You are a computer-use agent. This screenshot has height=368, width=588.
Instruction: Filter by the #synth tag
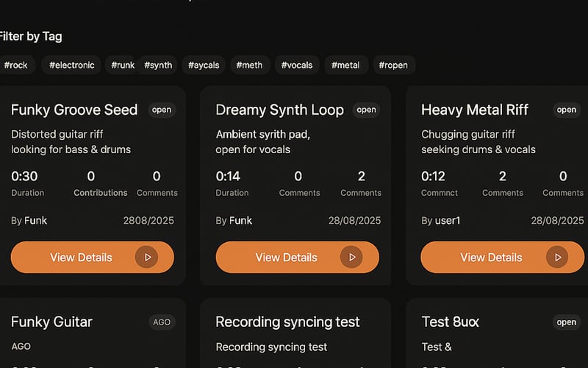click(x=158, y=65)
